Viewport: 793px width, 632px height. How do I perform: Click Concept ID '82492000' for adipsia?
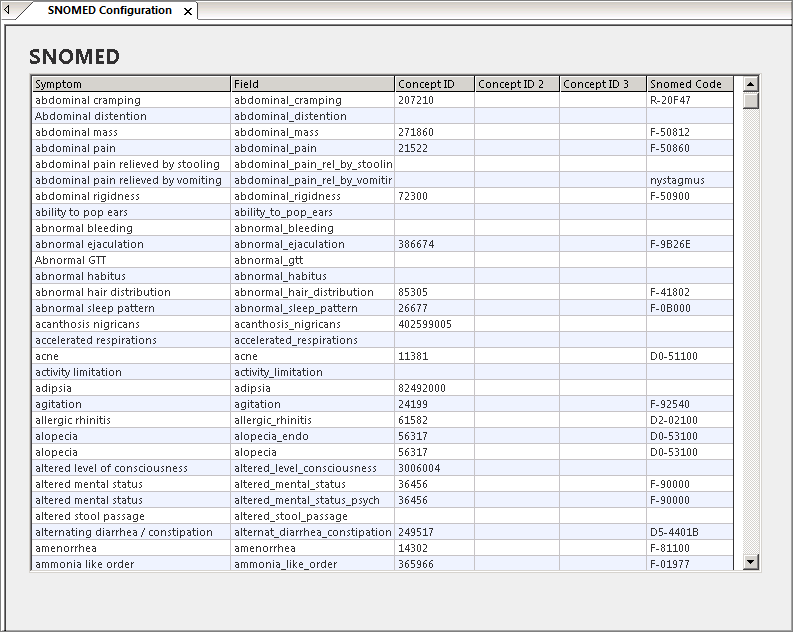tap(434, 388)
